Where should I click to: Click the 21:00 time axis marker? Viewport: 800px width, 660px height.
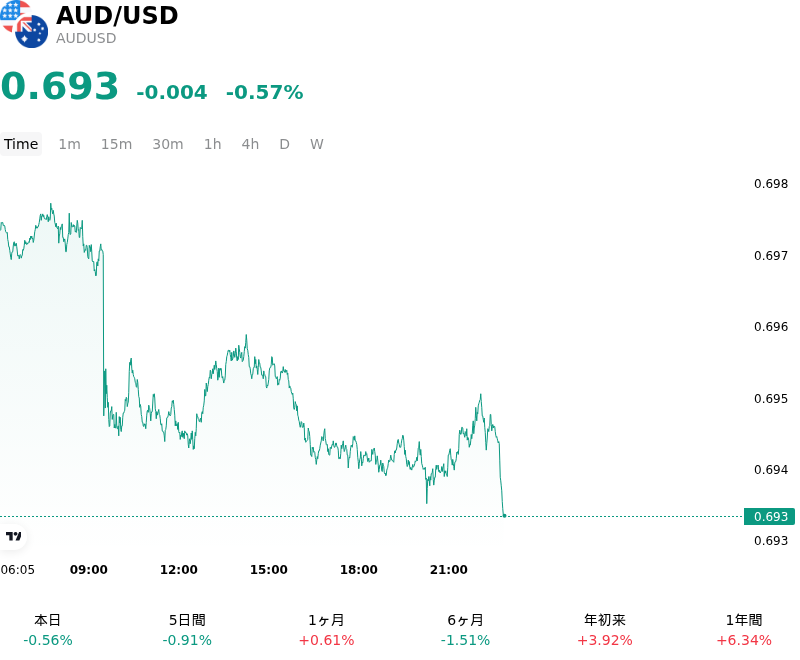tap(448, 570)
